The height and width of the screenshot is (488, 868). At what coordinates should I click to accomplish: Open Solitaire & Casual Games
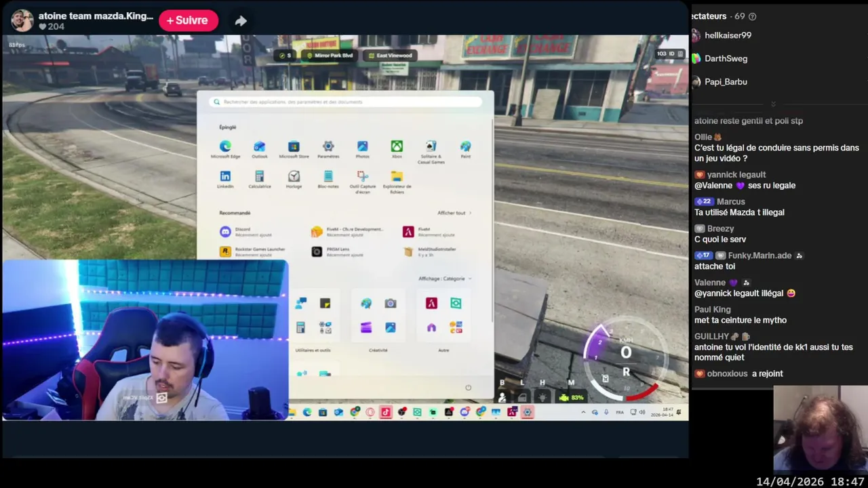(x=431, y=150)
